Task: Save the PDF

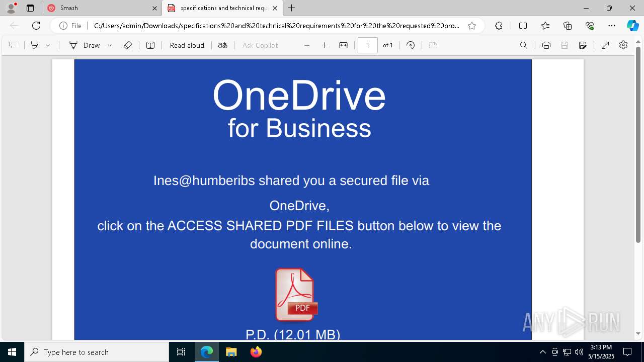Action: (565, 45)
